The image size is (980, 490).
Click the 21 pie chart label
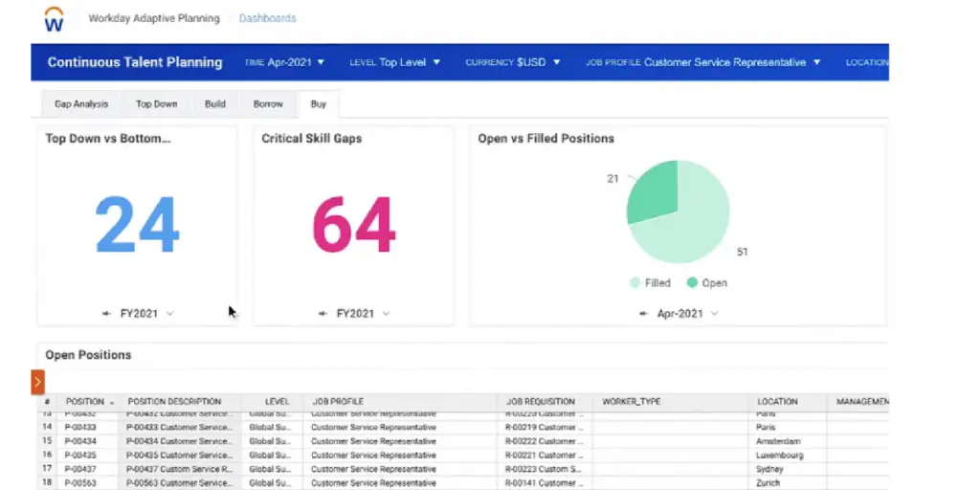point(612,179)
